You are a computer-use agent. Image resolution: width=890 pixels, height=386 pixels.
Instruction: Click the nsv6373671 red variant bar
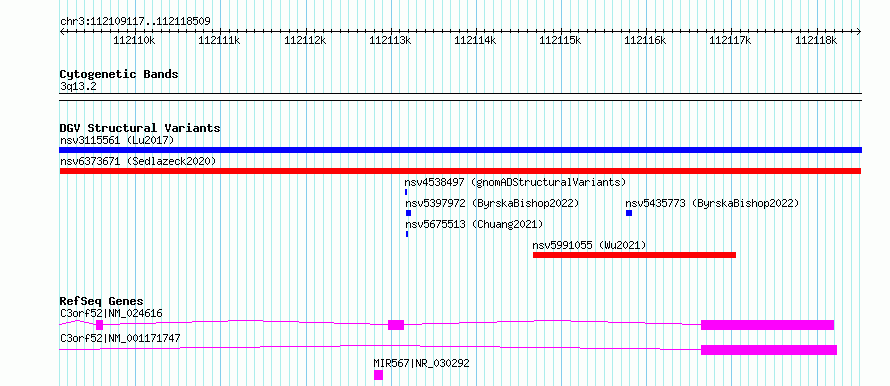460,171
